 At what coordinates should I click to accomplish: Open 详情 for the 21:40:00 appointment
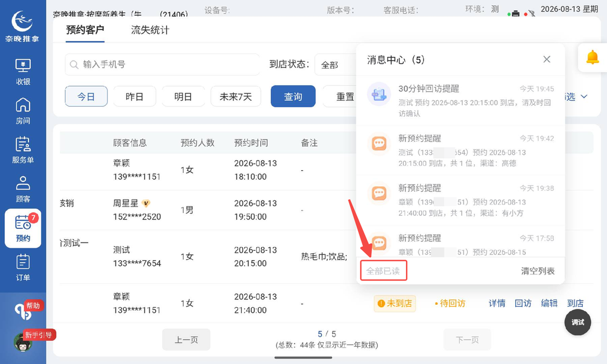click(497, 303)
